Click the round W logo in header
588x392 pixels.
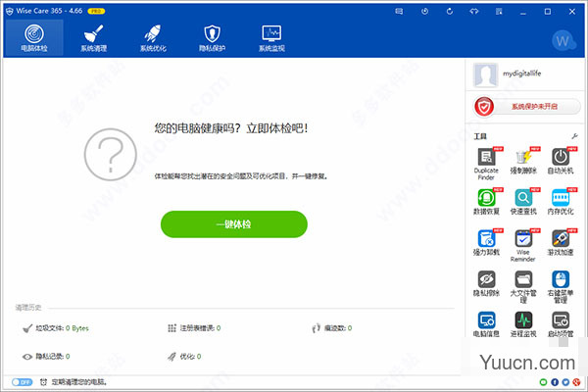[563, 40]
